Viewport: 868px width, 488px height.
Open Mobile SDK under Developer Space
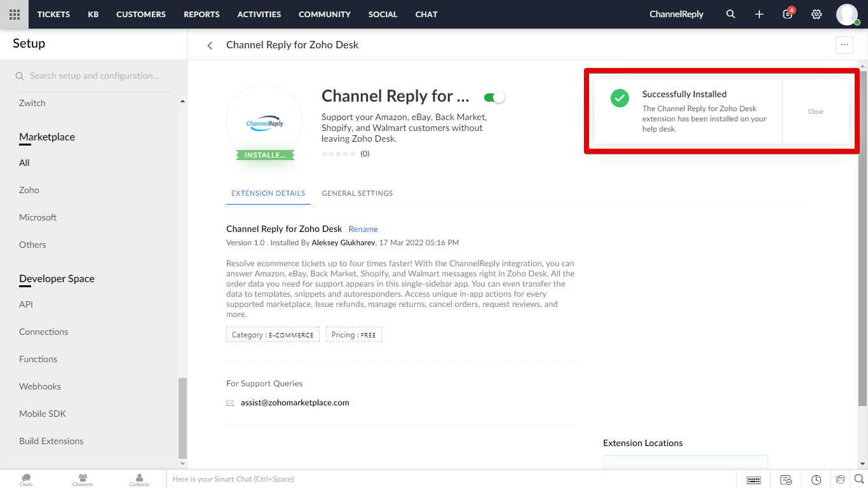click(43, 414)
